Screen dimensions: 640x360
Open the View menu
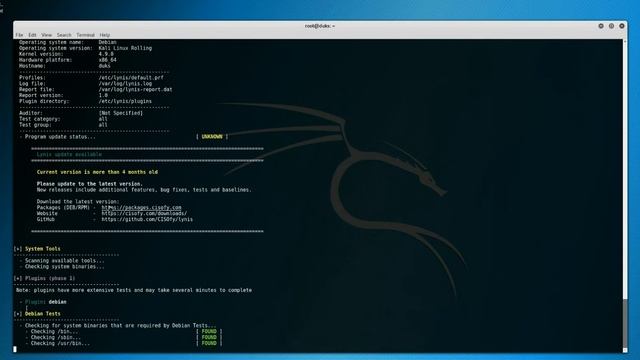pyautogui.click(x=47, y=35)
